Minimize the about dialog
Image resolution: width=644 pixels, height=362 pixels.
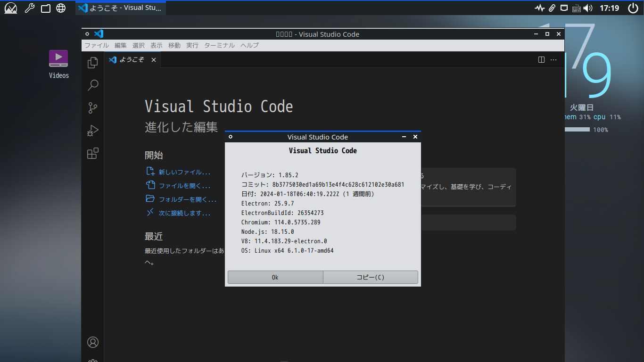click(404, 137)
